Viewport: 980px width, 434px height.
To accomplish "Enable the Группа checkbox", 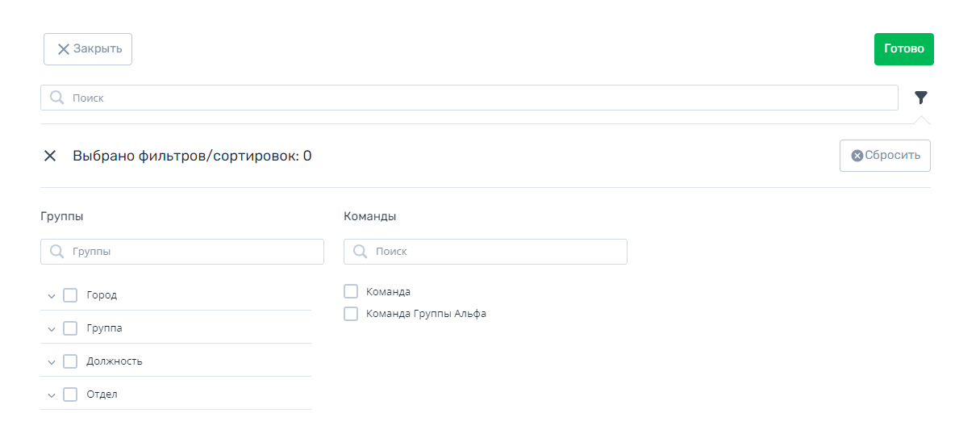I will pyautogui.click(x=70, y=328).
